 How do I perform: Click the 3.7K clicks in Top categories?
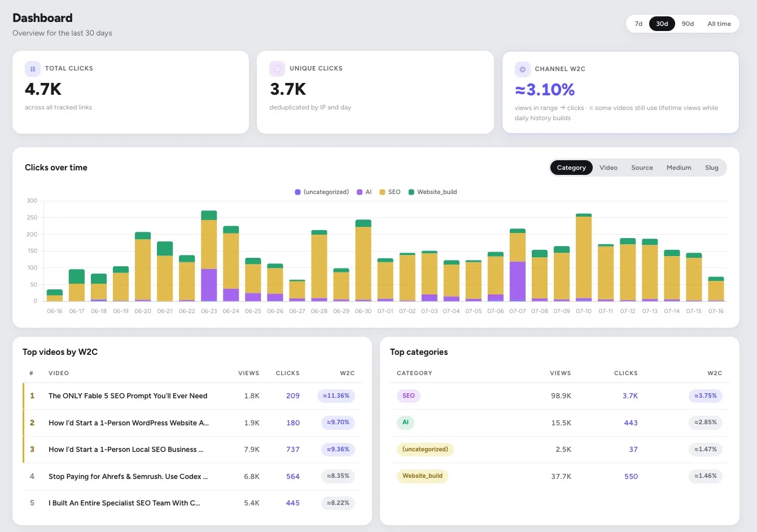coord(630,396)
